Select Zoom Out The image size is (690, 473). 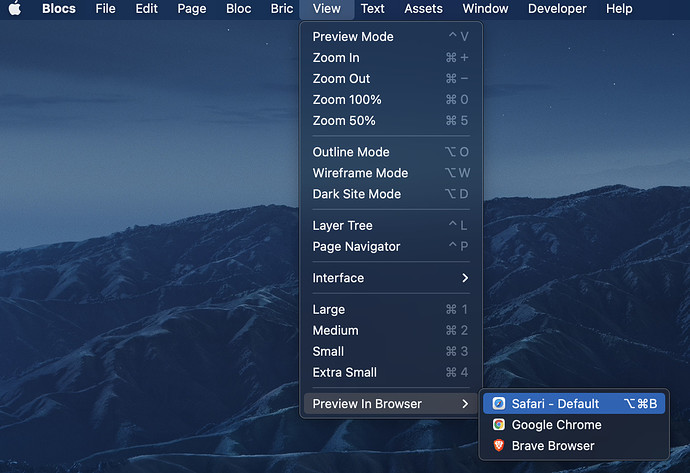click(x=391, y=79)
